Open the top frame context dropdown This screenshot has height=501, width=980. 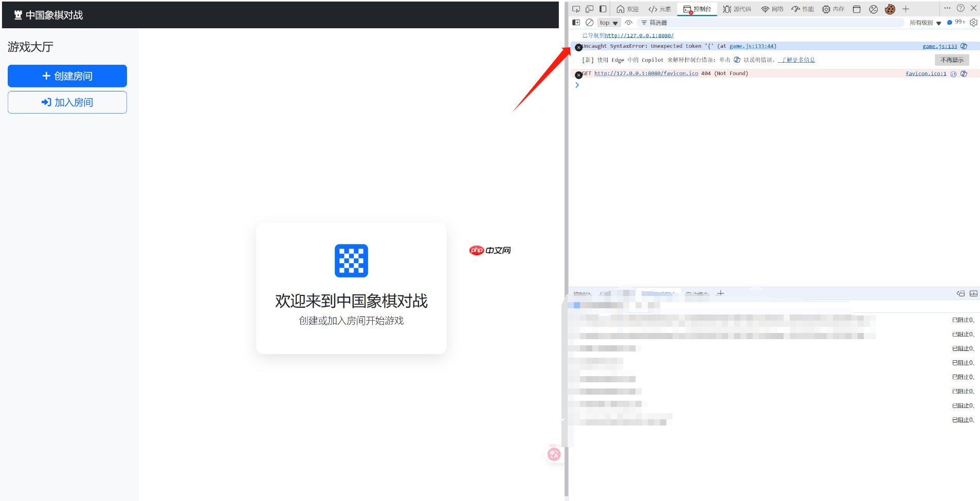(x=608, y=22)
